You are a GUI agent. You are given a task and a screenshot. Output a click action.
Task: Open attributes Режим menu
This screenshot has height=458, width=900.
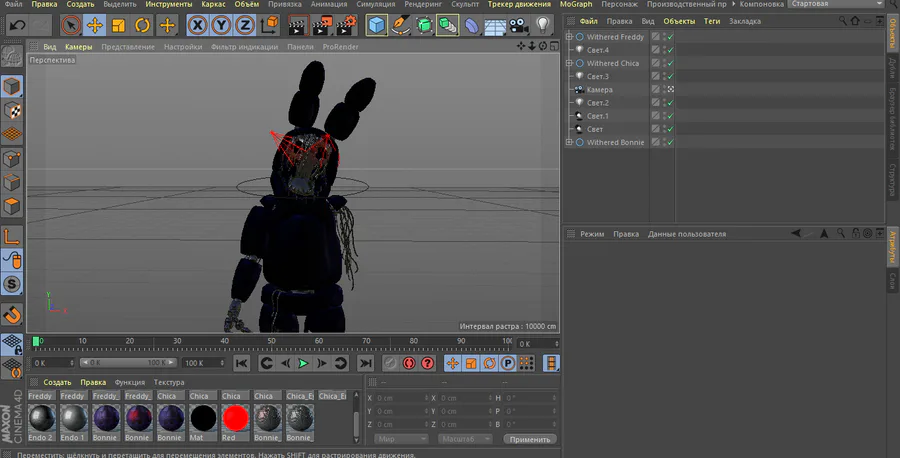point(592,234)
